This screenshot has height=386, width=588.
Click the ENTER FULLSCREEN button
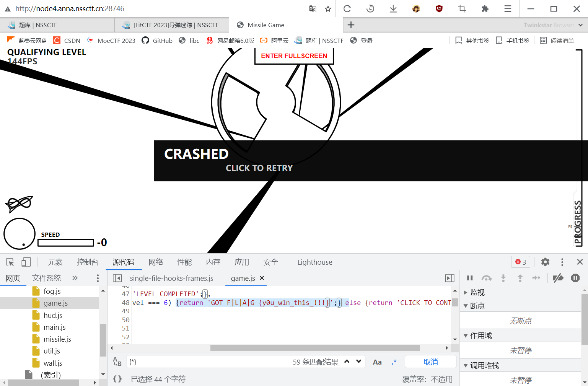(x=294, y=56)
